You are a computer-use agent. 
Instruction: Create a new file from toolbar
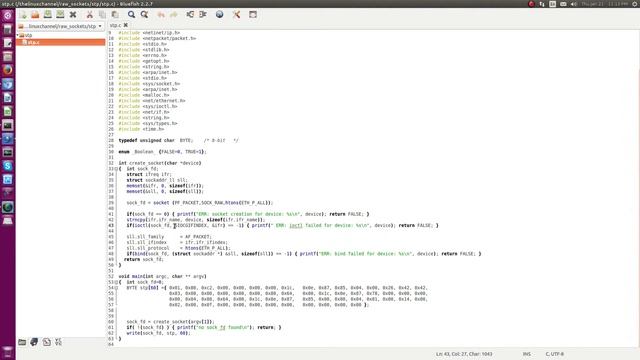coord(23,15)
